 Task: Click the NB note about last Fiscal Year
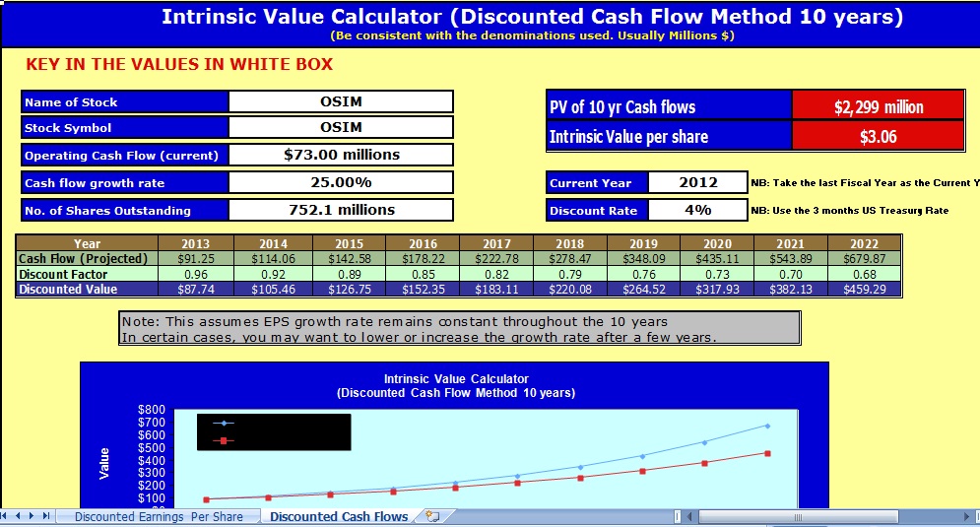(x=865, y=183)
